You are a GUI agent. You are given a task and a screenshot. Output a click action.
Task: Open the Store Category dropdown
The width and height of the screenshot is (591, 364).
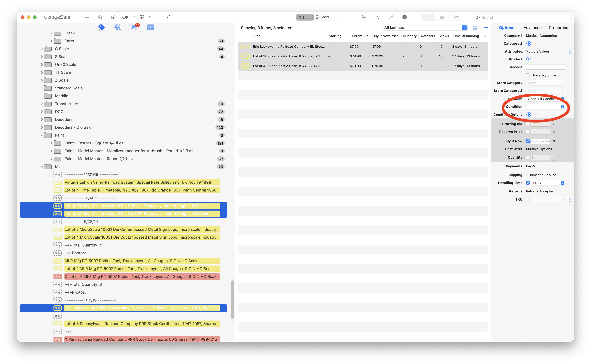[x=545, y=83]
